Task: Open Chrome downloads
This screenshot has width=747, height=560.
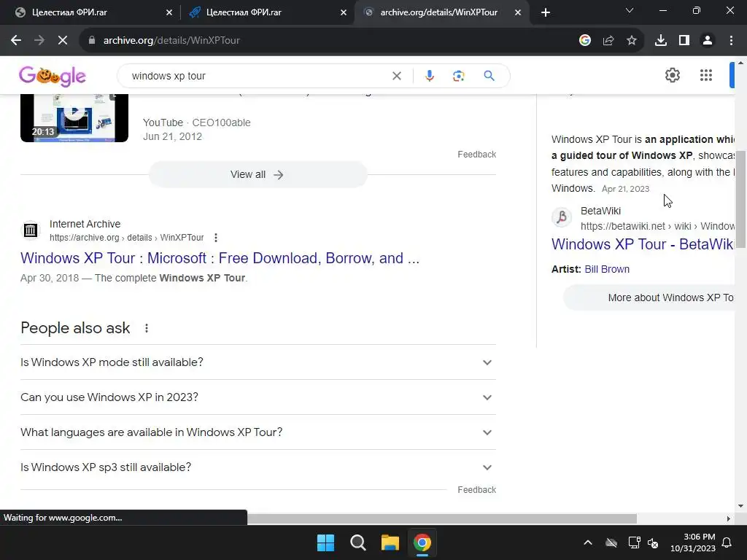Action: point(661,41)
